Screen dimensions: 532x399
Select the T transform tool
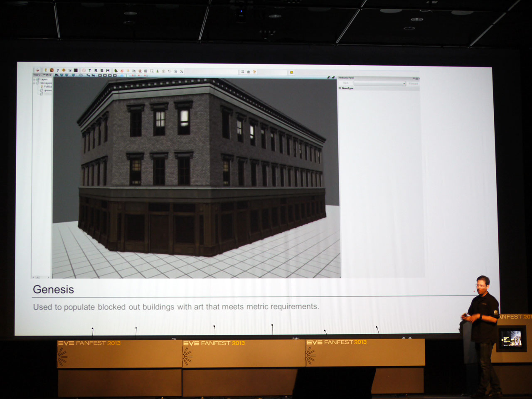click(90, 71)
